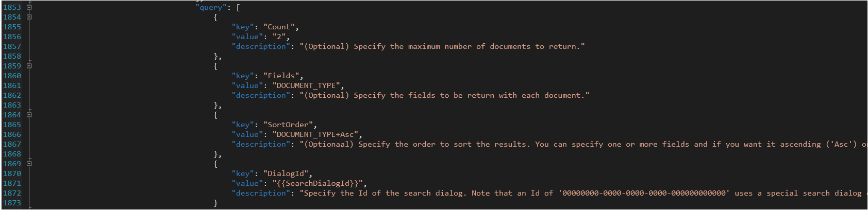868x210 pixels.
Task: Click line number 1873 in the gutter
Action: click(12, 203)
